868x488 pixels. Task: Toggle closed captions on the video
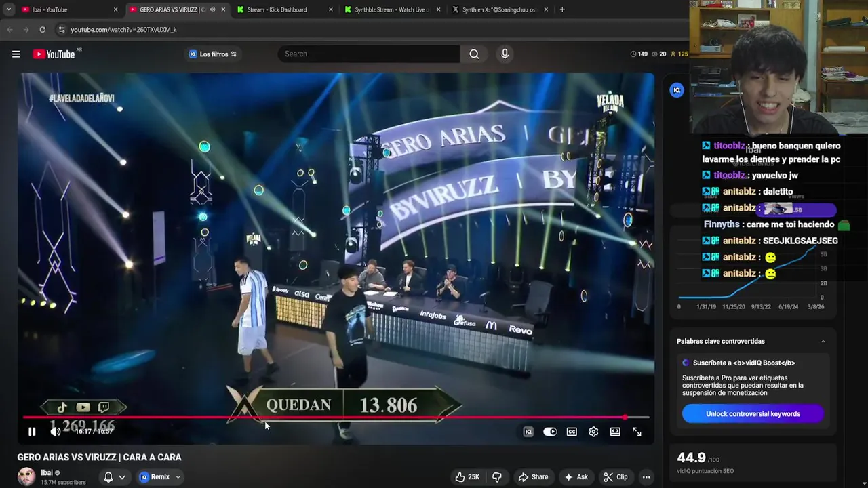572,432
